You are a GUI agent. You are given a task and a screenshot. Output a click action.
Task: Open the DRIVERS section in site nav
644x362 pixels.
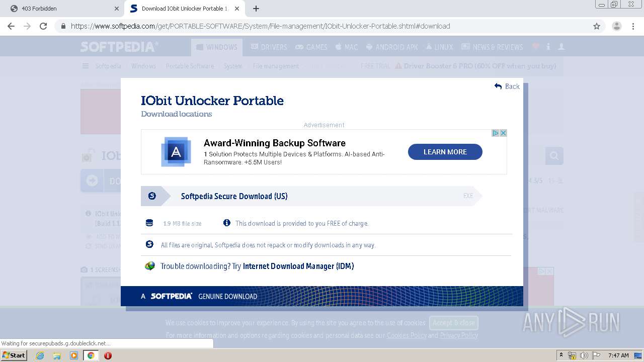[269, 47]
